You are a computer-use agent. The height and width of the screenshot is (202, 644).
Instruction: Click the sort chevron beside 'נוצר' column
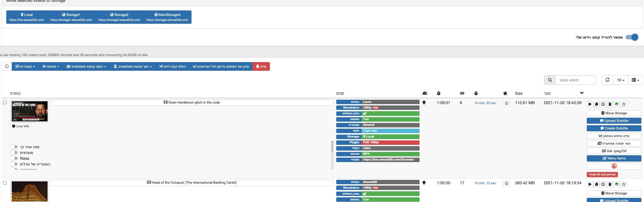(x=582, y=93)
